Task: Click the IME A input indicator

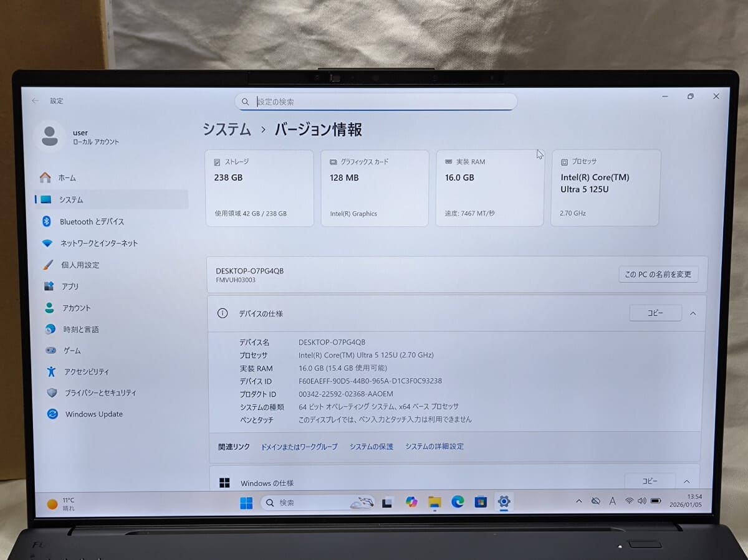Action: 613,501
